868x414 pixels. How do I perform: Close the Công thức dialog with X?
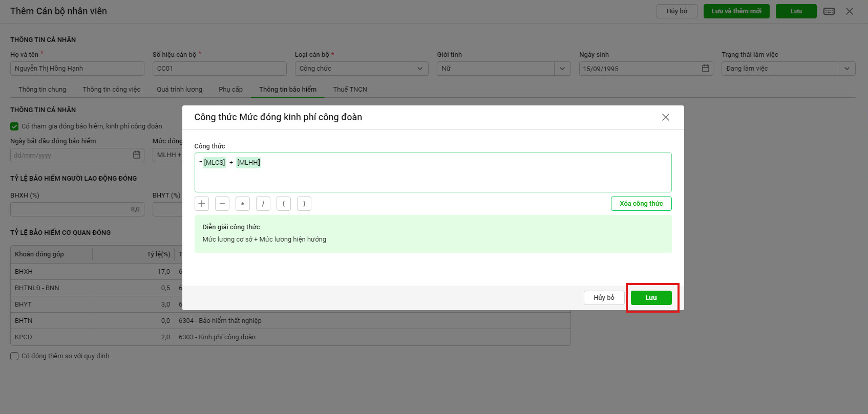tap(666, 117)
